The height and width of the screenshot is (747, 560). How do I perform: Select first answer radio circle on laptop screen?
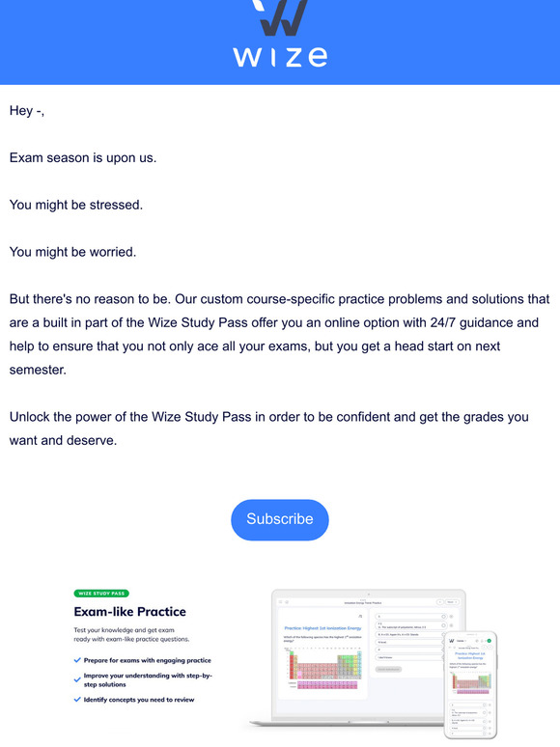444,617
